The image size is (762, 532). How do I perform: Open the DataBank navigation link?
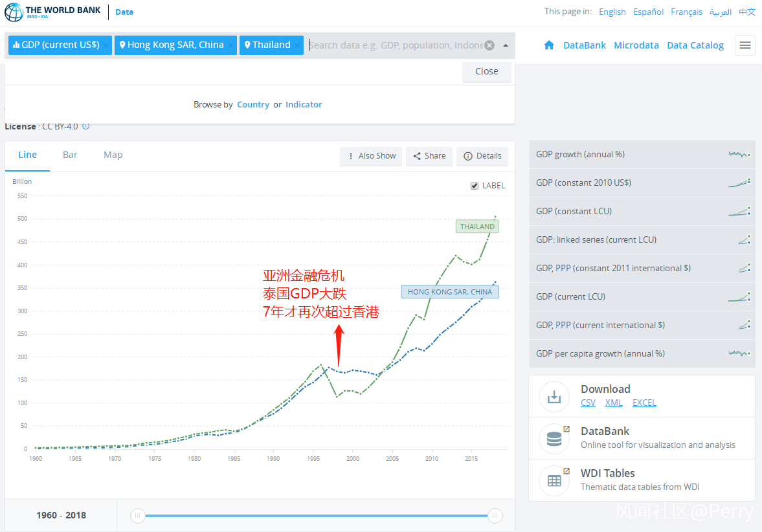(585, 45)
